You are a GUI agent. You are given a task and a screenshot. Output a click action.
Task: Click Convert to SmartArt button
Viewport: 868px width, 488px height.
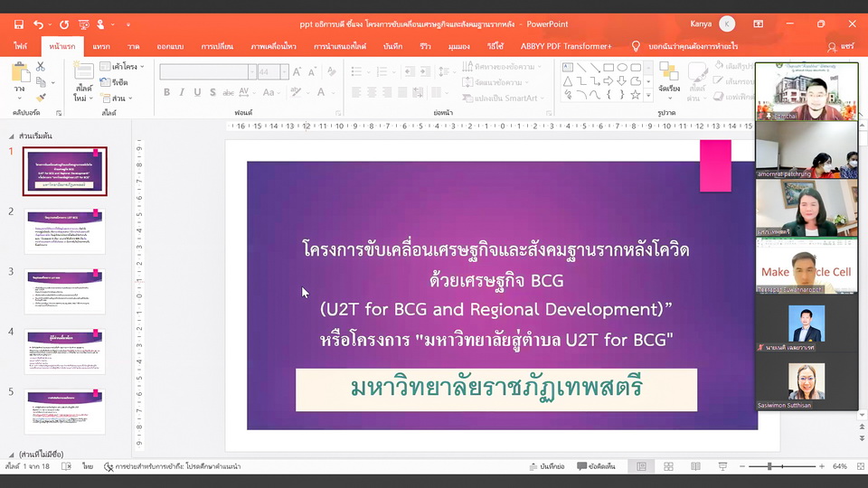click(504, 99)
